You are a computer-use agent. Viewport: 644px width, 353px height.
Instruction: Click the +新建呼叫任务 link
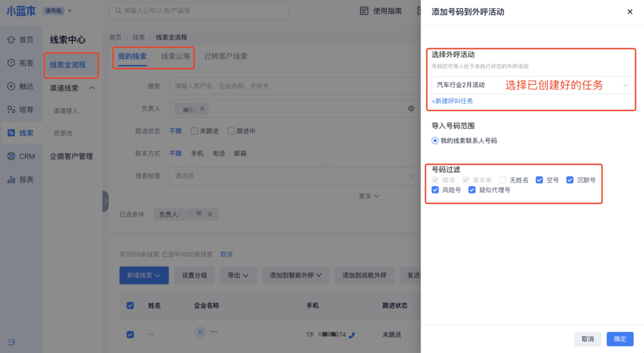(x=452, y=101)
